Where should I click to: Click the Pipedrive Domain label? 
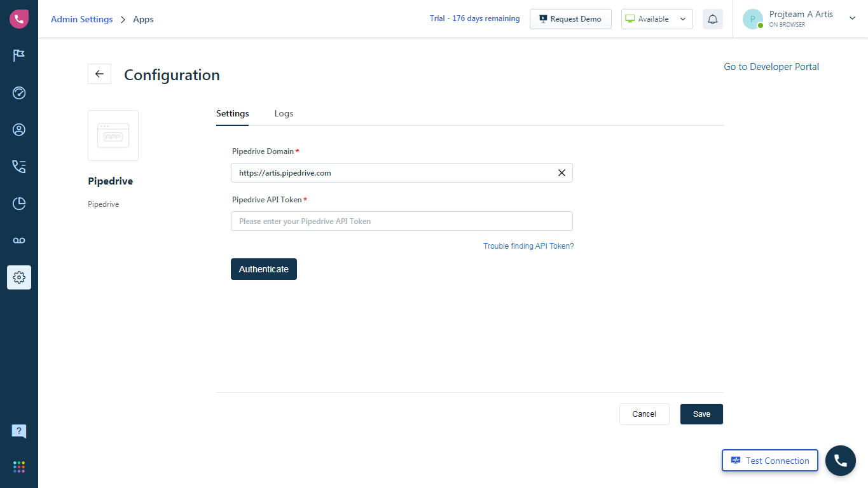click(263, 151)
